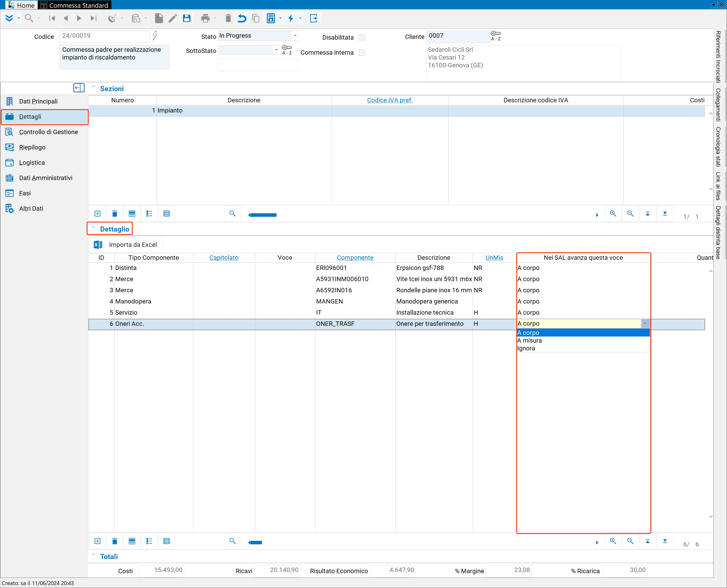Viewport: 727px width, 588px height.
Task: Open the dropdown arrow beside the double-chevron icon
Action: (x=19, y=18)
